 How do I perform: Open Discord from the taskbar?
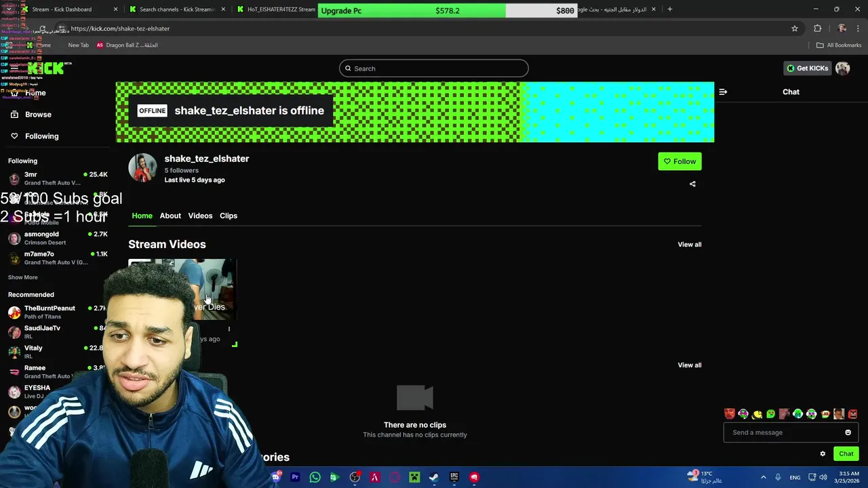point(275,477)
